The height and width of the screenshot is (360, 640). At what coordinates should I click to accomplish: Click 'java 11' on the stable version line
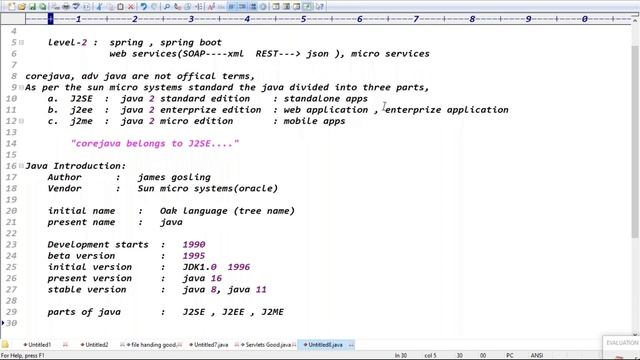point(247,290)
